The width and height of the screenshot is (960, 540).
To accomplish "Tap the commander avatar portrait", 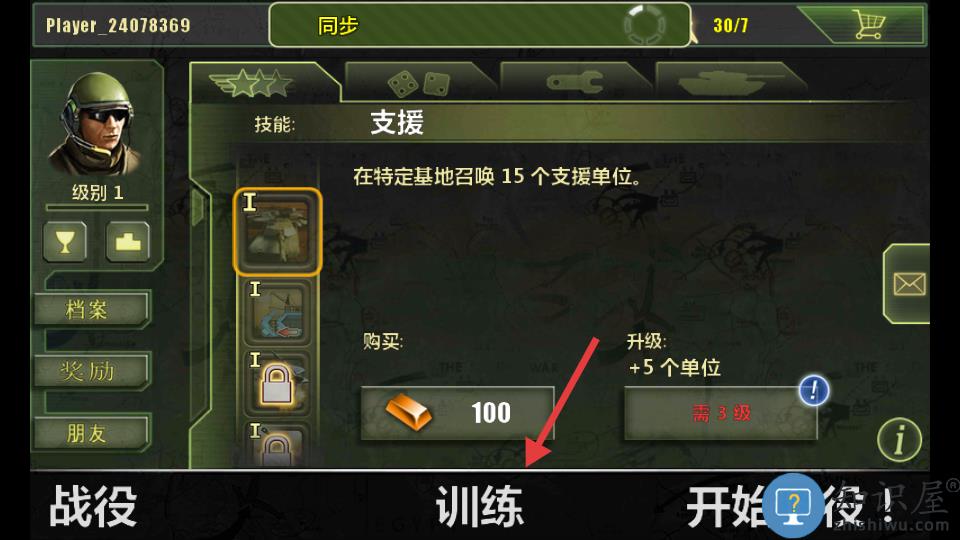I will pos(96,123).
